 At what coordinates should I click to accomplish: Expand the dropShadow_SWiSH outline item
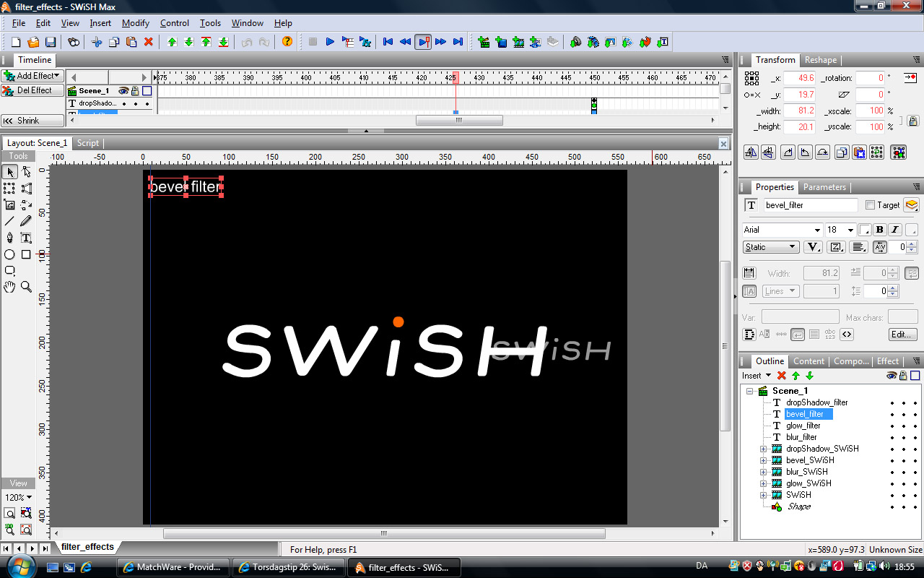(x=763, y=449)
